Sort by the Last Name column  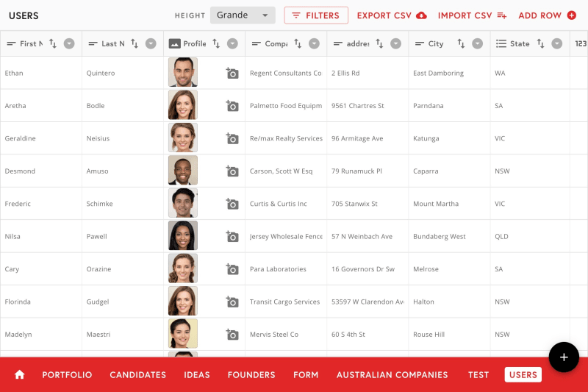pos(135,43)
